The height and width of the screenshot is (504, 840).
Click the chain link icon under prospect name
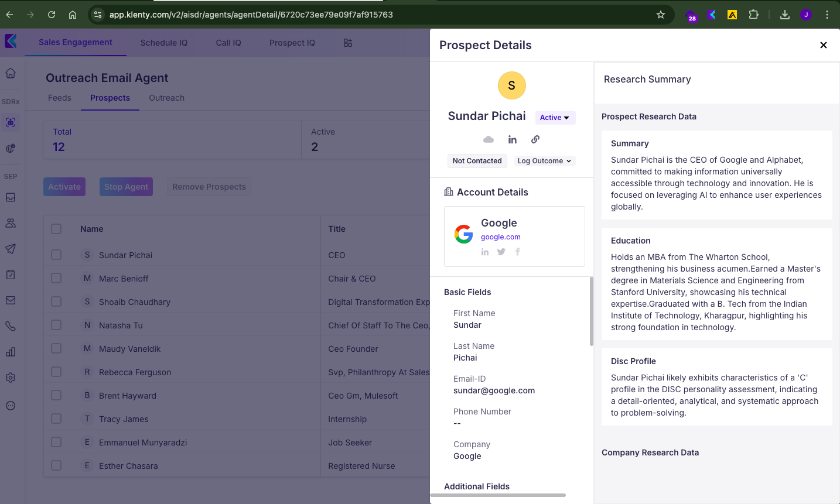535,139
